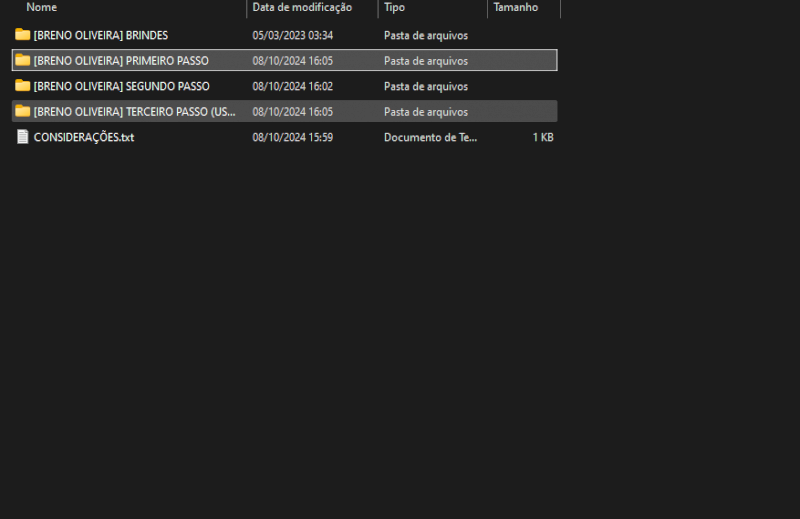800x519 pixels.
Task: Click the CONSIDERAÇÕES.txt document icon
Action: pyautogui.click(x=22, y=137)
